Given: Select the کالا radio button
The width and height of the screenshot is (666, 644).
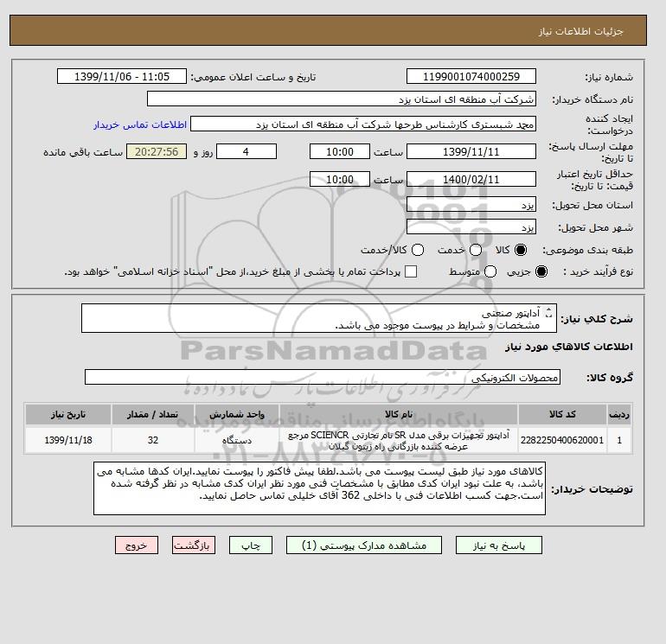Looking at the screenshot, I should [x=521, y=250].
